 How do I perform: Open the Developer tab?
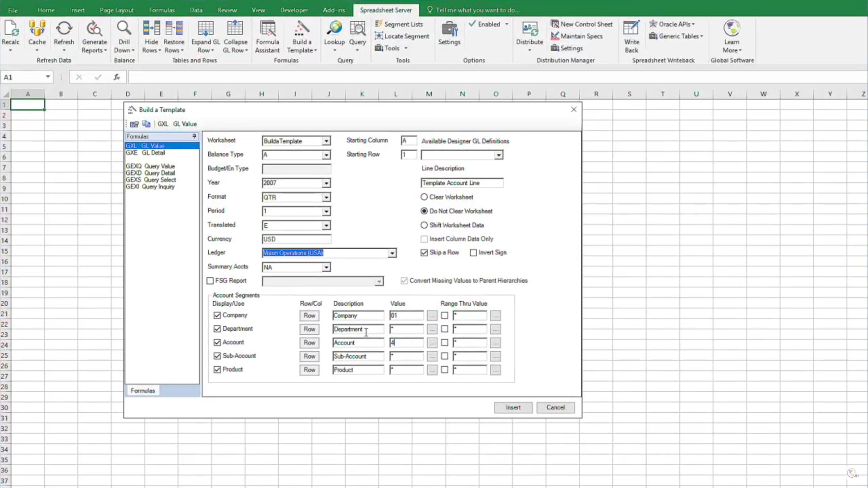(x=293, y=10)
